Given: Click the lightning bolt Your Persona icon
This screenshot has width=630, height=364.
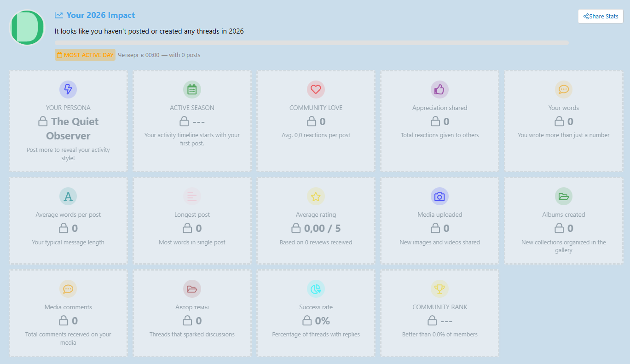Looking at the screenshot, I should pos(68,89).
